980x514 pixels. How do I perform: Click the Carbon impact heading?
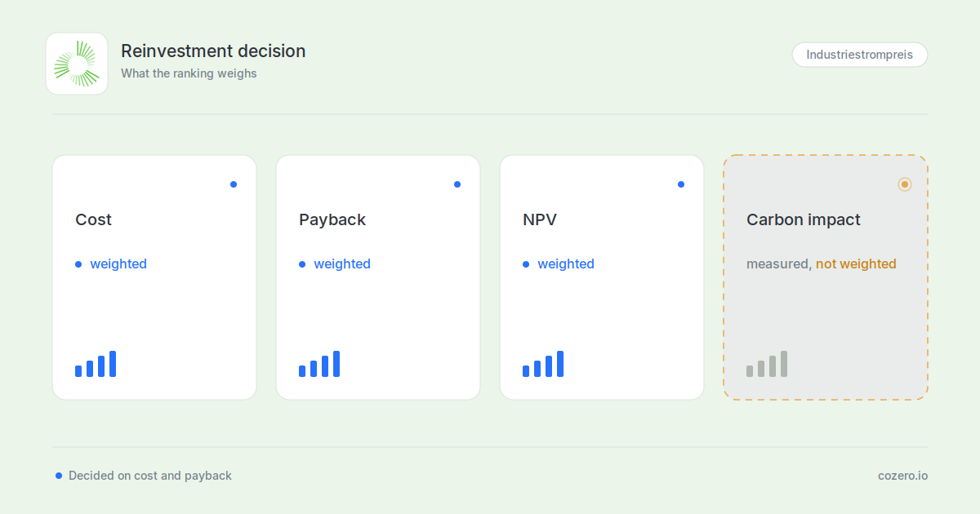[804, 219]
